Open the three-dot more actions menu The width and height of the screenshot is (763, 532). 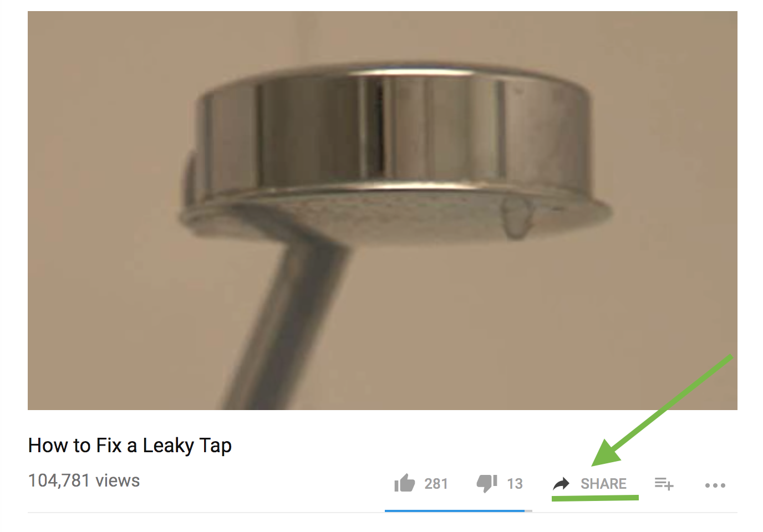pyautogui.click(x=715, y=485)
